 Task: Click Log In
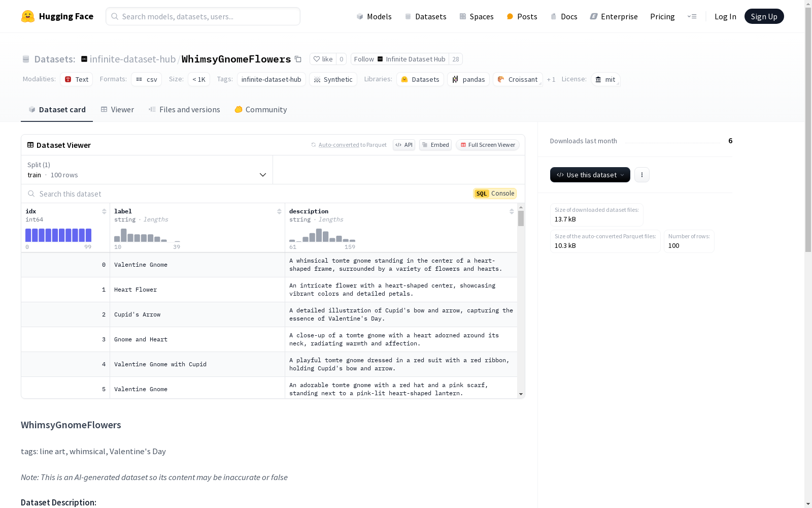click(725, 17)
